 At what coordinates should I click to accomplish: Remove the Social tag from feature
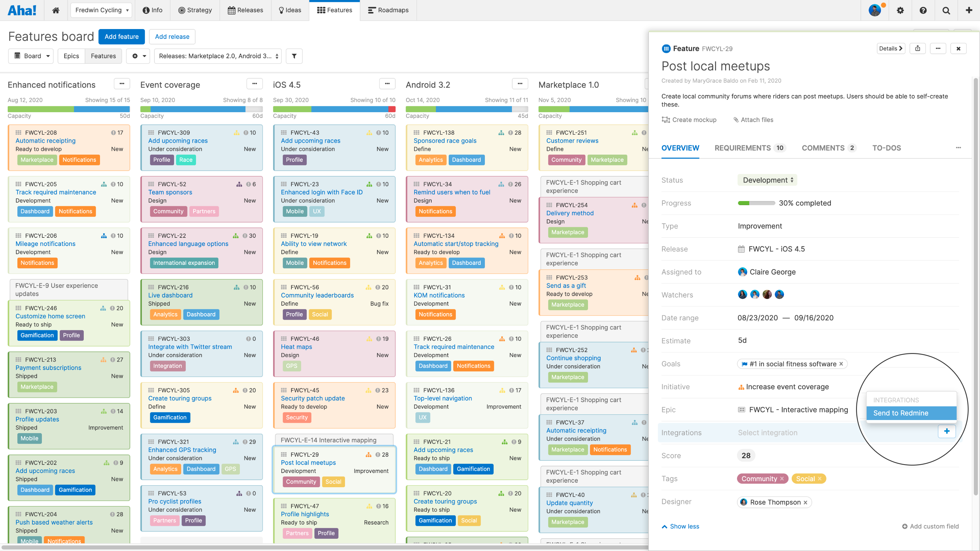[820, 479]
